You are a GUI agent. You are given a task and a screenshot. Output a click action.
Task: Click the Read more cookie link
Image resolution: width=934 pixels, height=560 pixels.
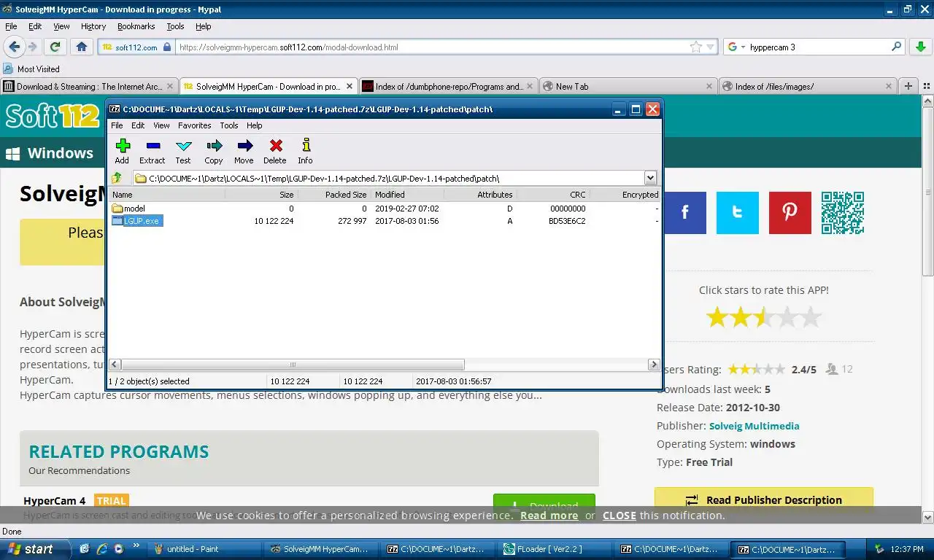pos(549,516)
